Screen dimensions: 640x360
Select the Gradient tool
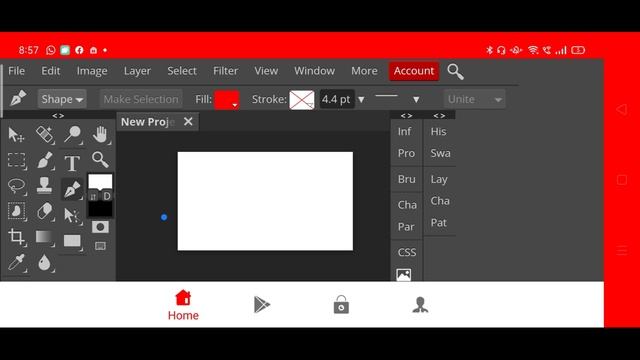point(44,237)
